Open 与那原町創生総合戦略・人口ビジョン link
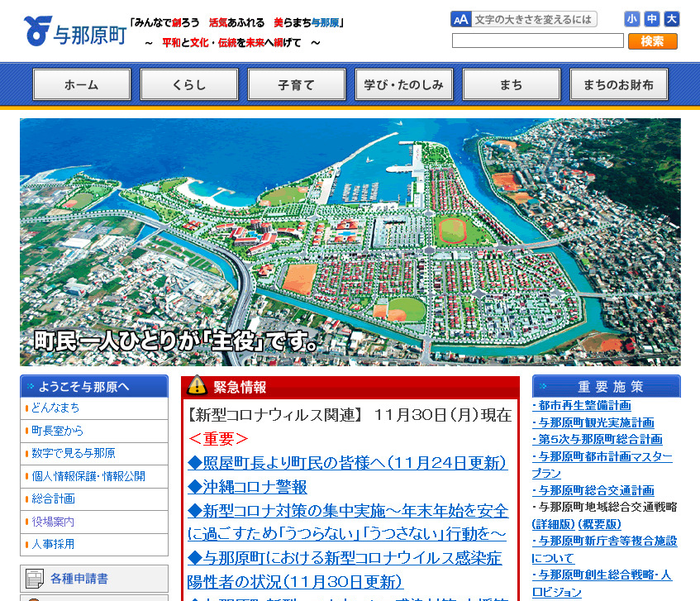 (x=602, y=584)
